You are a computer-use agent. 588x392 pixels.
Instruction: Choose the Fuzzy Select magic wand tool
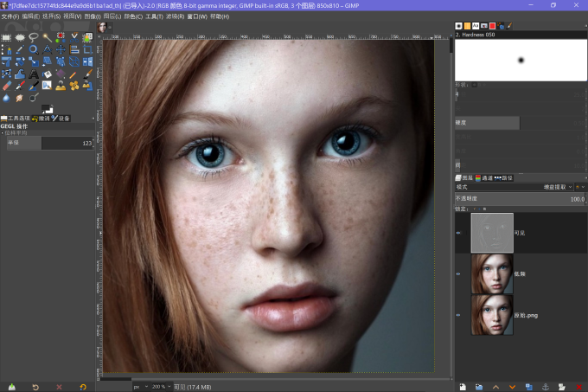tap(47, 37)
